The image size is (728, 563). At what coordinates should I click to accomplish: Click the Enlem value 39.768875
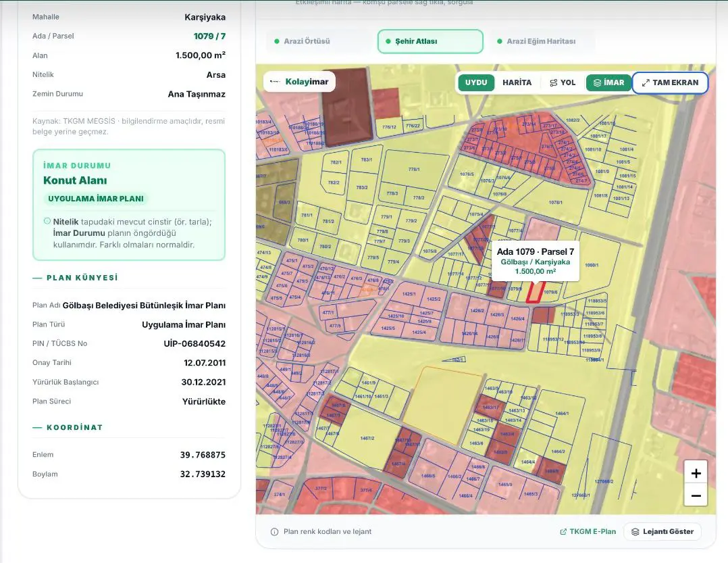203,455
